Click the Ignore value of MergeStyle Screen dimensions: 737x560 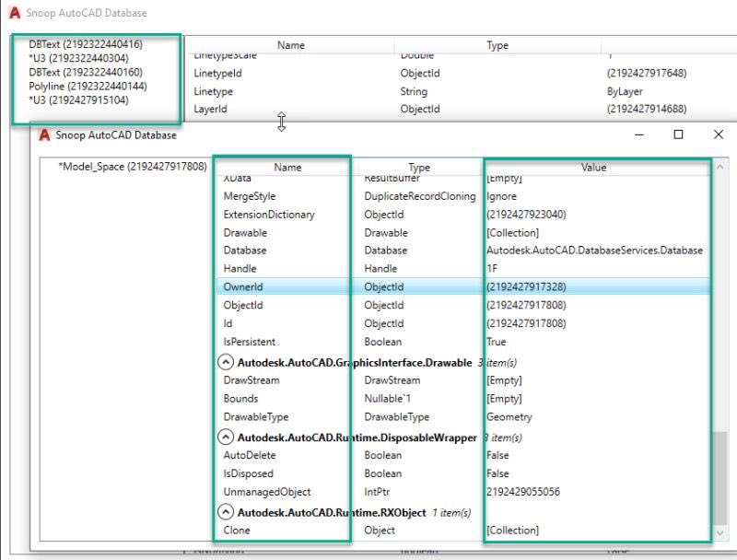click(x=501, y=196)
